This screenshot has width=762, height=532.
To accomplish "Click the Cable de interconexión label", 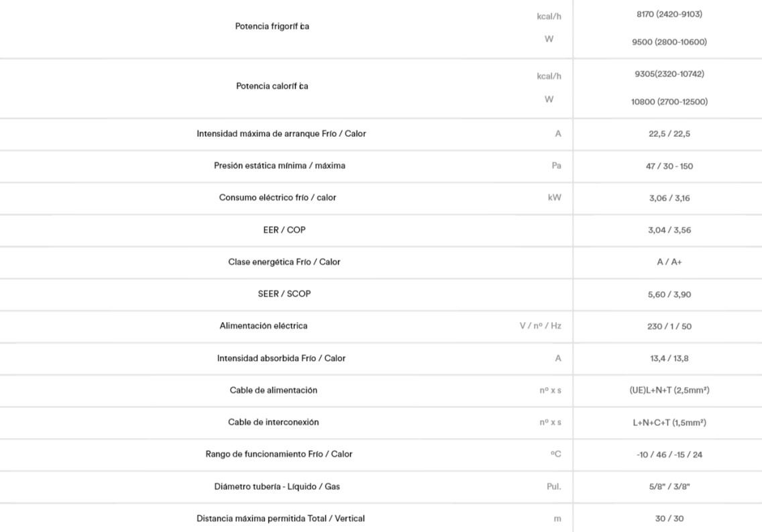I will 274,422.
